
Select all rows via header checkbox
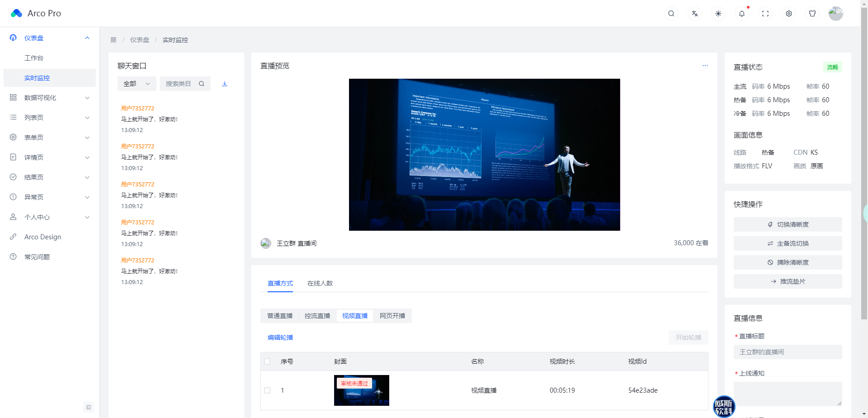pos(267,361)
